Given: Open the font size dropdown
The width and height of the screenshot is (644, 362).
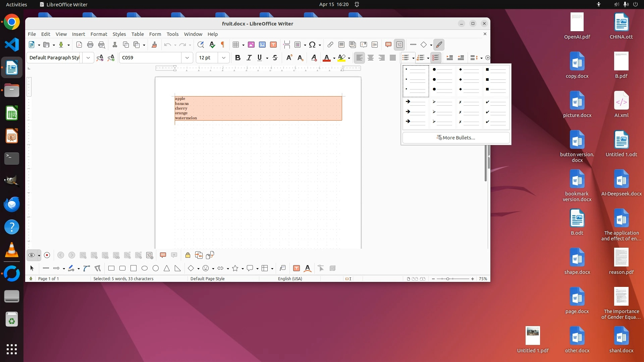Looking at the screenshot, I should [223, 58].
